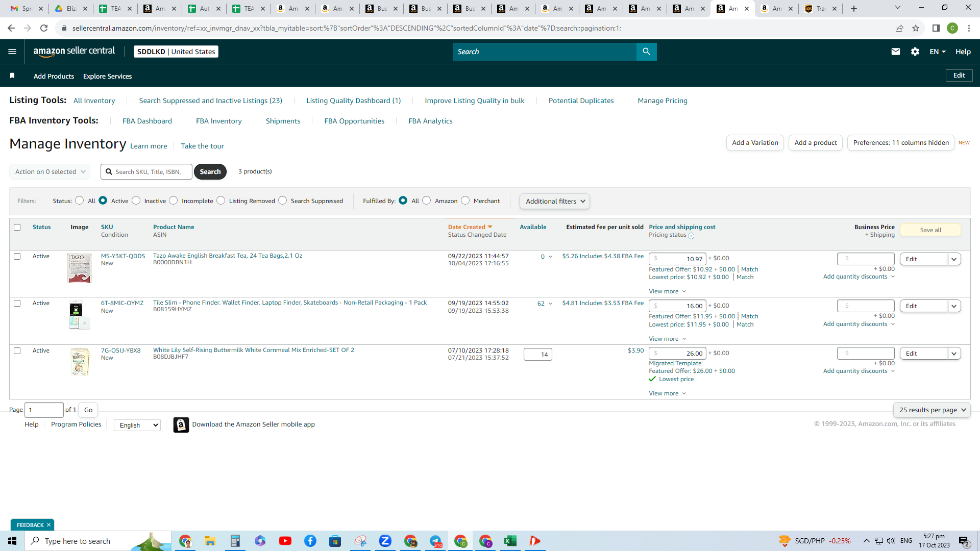
Task: Open the All Inventory listing tool
Action: coord(94,101)
